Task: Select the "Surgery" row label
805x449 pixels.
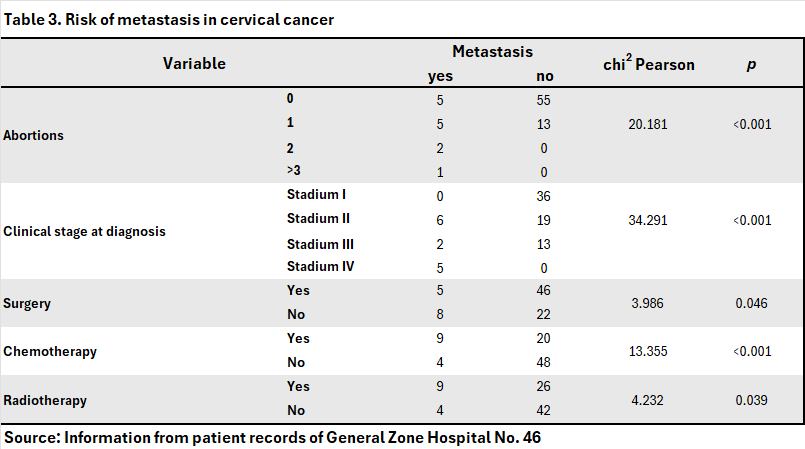Action: click(28, 302)
